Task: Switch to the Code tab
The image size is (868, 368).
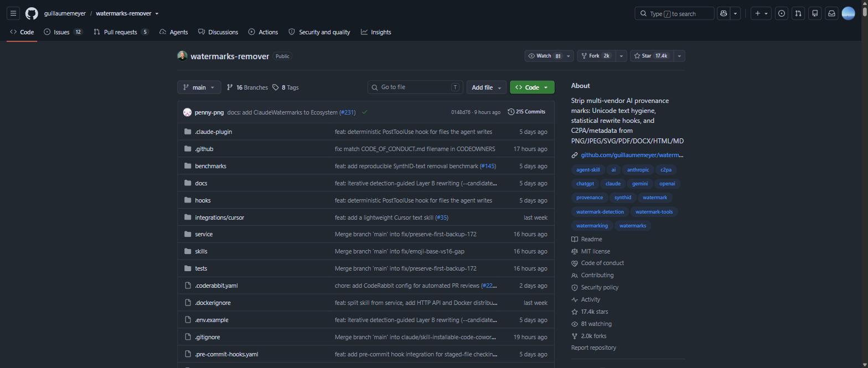Action: point(22,32)
